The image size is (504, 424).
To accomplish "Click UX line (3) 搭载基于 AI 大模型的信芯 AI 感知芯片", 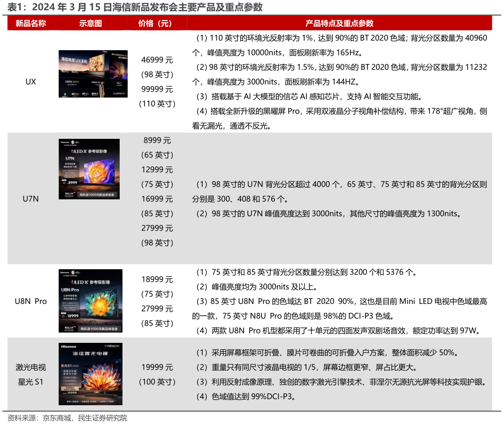I will coord(309,97).
